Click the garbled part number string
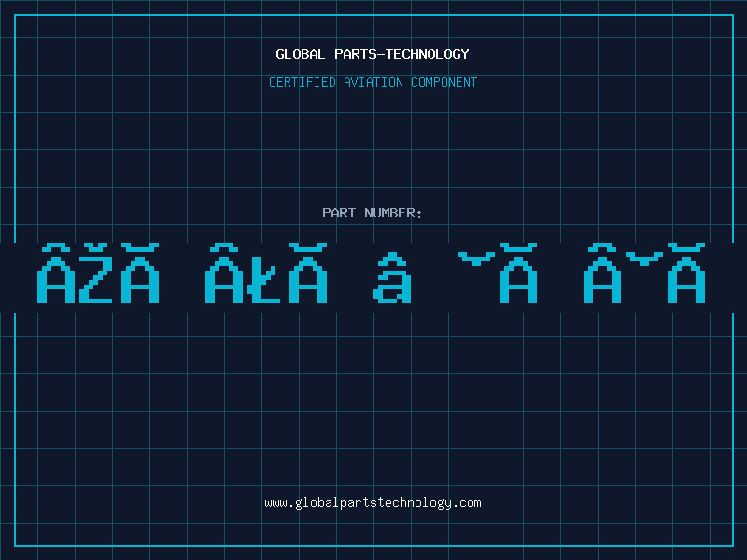This screenshot has width=747, height=560. [372, 273]
